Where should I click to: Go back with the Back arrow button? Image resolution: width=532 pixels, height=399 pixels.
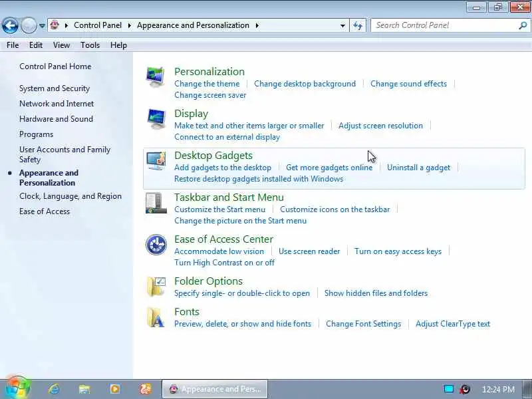(10, 25)
